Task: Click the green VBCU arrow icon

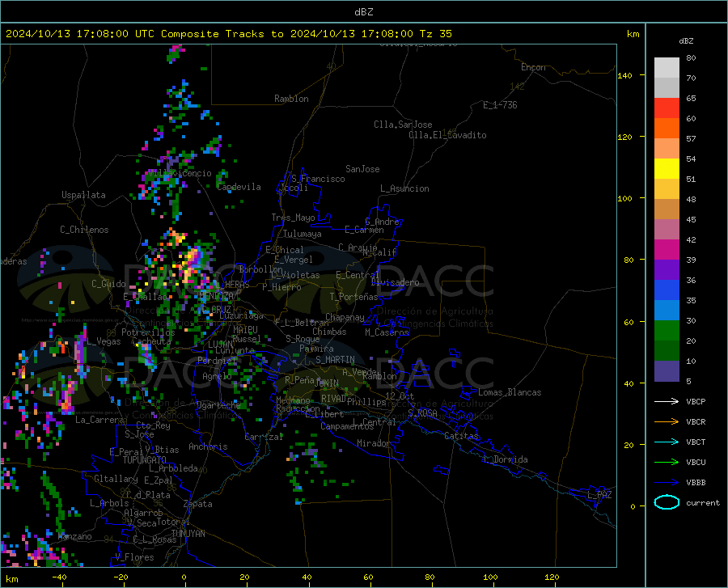Action: [x=667, y=462]
